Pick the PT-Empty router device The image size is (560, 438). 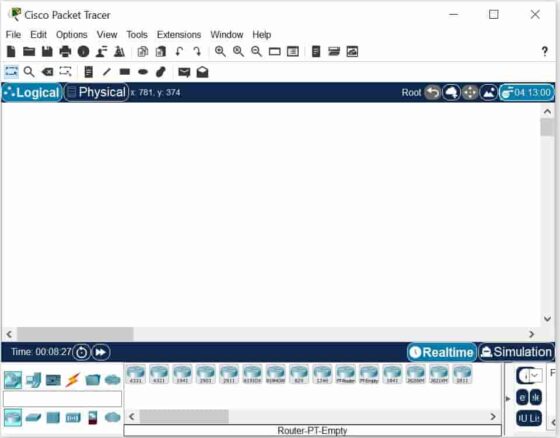369,374
